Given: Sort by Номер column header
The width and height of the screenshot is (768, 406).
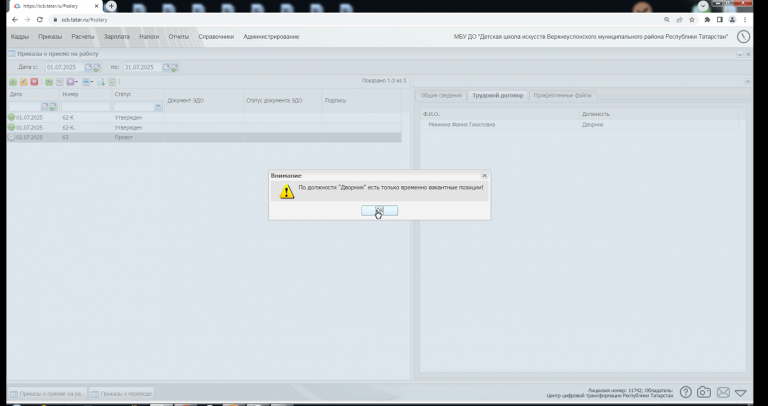Looking at the screenshot, I should point(71,94).
